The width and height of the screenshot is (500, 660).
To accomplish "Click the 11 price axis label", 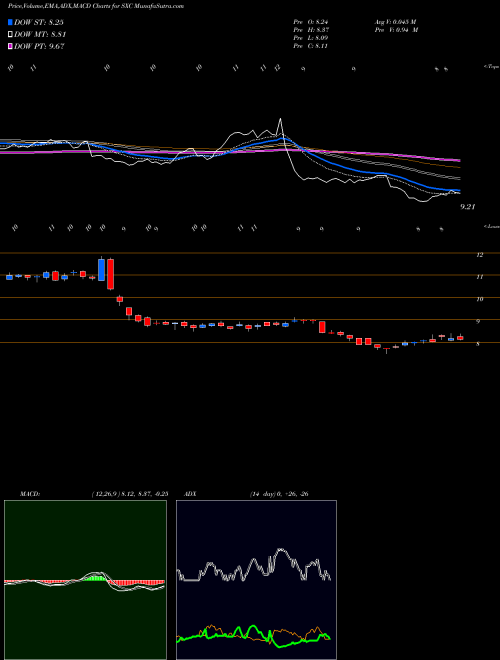I will [x=479, y=277].
